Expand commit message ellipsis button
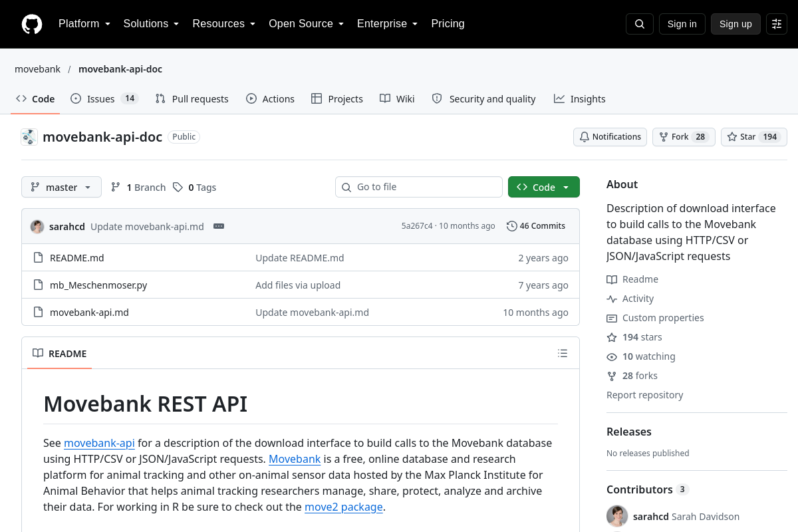The height and width of the screenshot is (532, 798). [x=219, y=226]
